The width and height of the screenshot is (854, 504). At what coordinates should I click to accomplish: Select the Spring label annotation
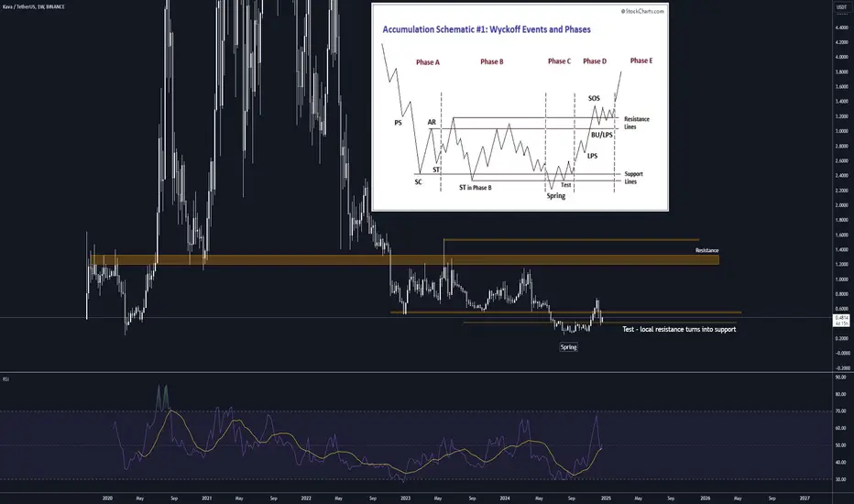[x=569, y=347]
